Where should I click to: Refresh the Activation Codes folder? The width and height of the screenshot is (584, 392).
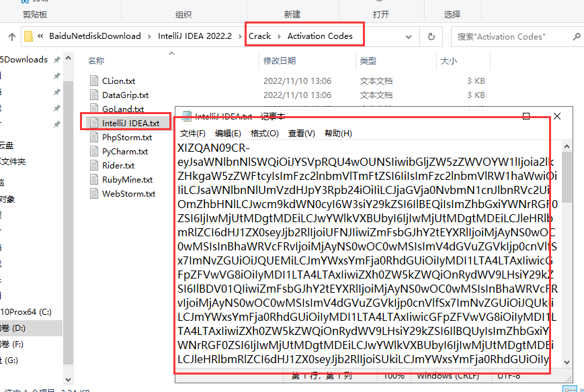coord(431,36)
